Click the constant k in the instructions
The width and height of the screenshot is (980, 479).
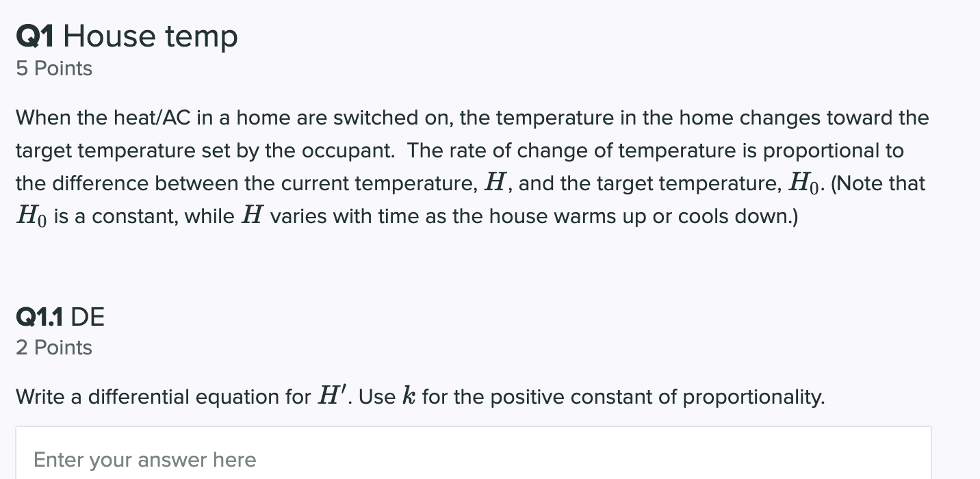pyautogui.click(x=409, y=396)
